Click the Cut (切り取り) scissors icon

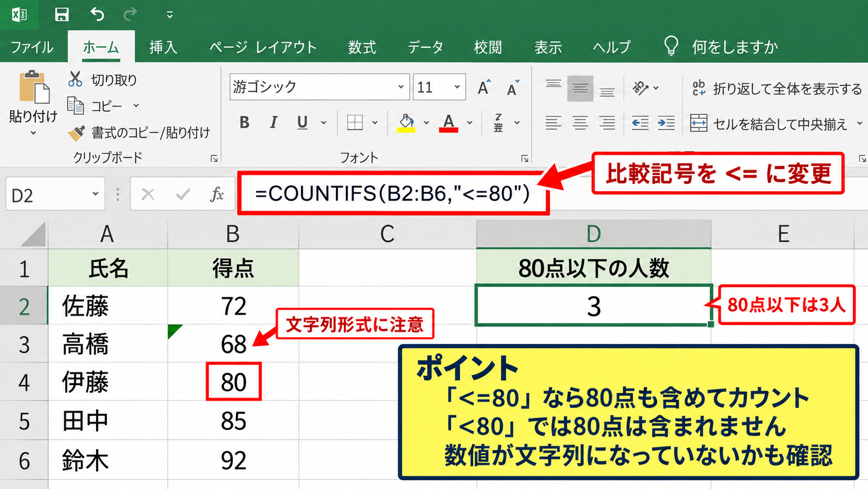tap(75, 79)
